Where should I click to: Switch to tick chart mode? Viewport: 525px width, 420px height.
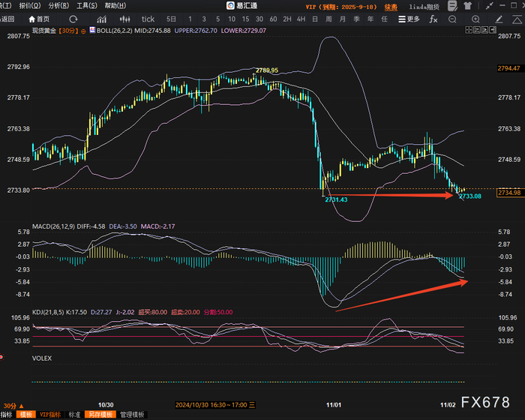[x=148, y=19]
